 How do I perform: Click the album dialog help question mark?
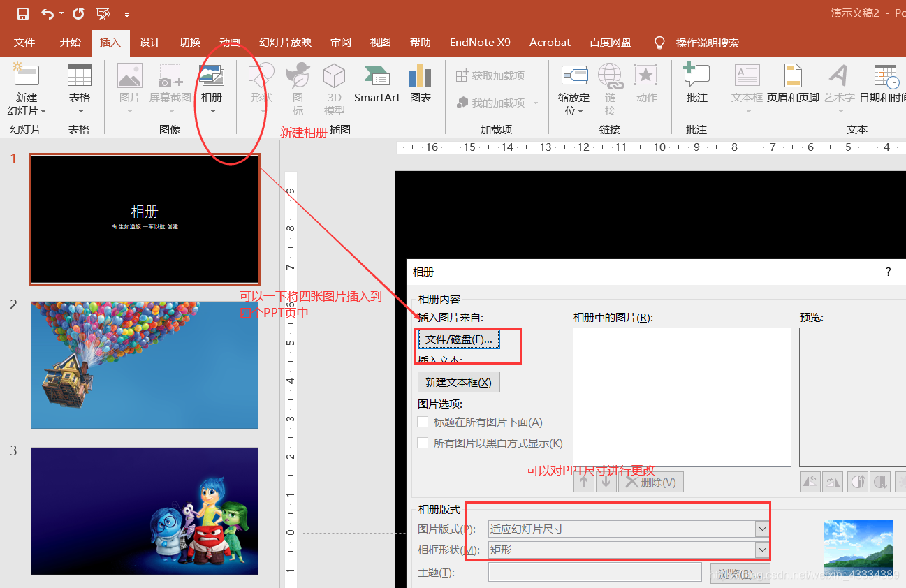coord(889,272)
